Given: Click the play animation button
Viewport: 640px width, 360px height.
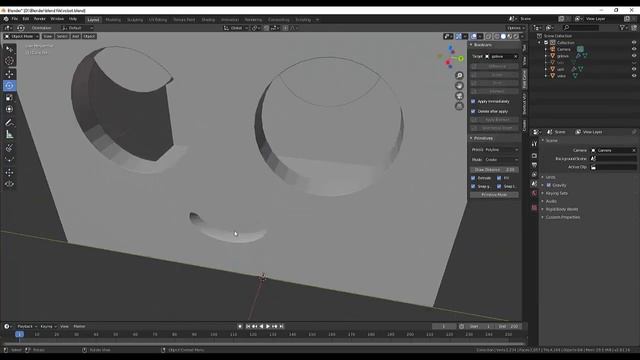Looking at the screenshot, I should point(268,327).
